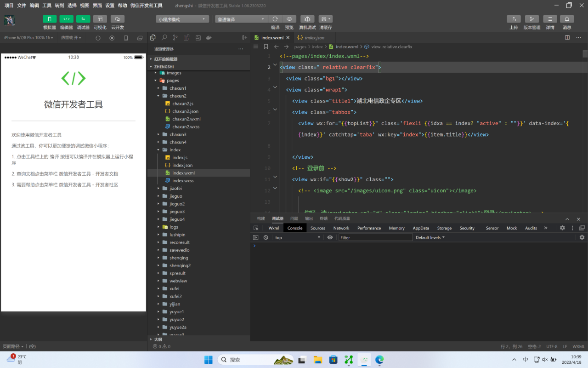Image resolution: width=588 pixels, height=368 pixels.
Task: Open index.js in the file tree
Action: click(x=180, y=157)
